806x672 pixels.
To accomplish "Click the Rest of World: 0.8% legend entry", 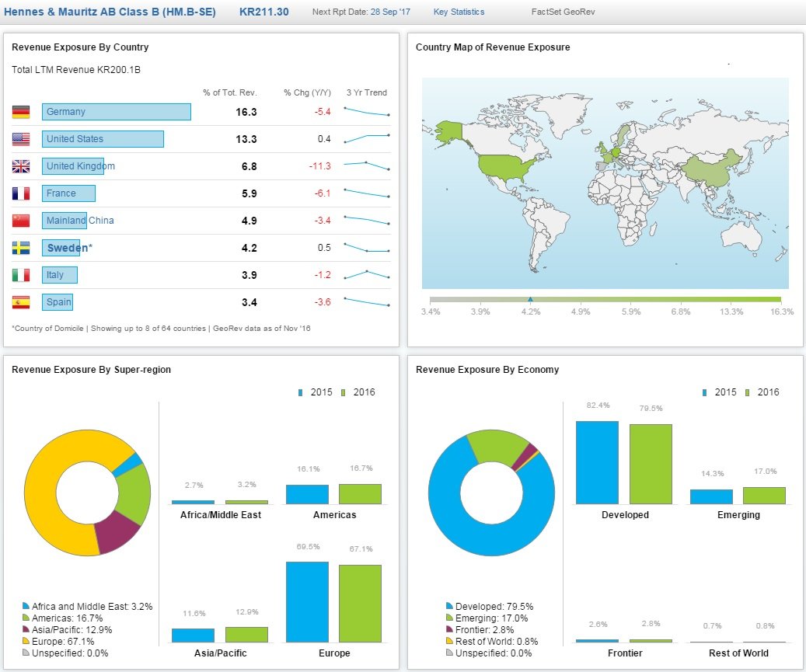I will [x=492, y=641].
